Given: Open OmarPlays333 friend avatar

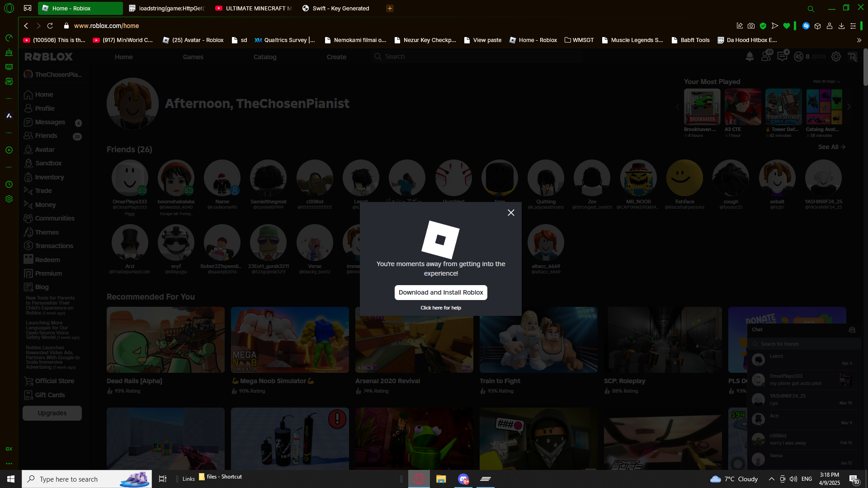Looking at the screenshot, I should 130,178.
